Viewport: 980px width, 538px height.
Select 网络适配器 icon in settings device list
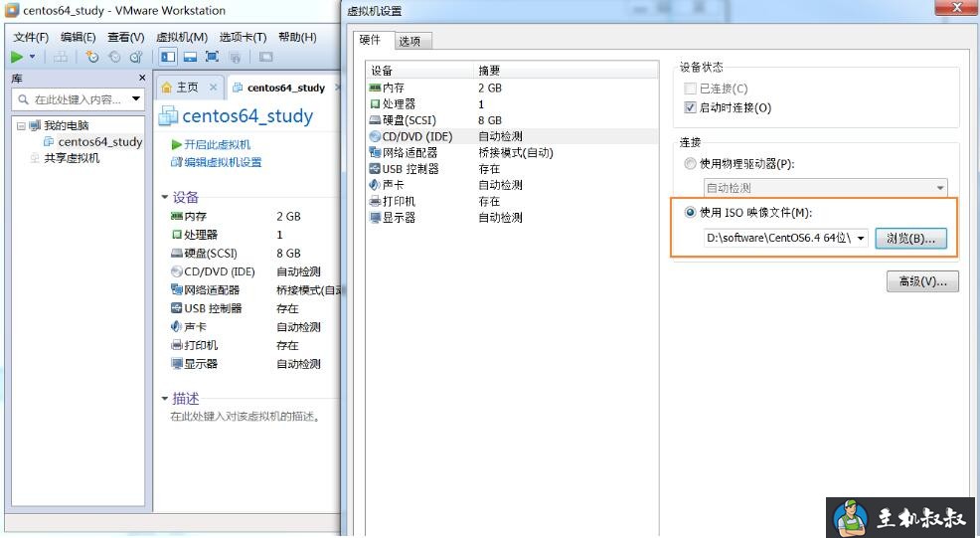click(375, 152)
